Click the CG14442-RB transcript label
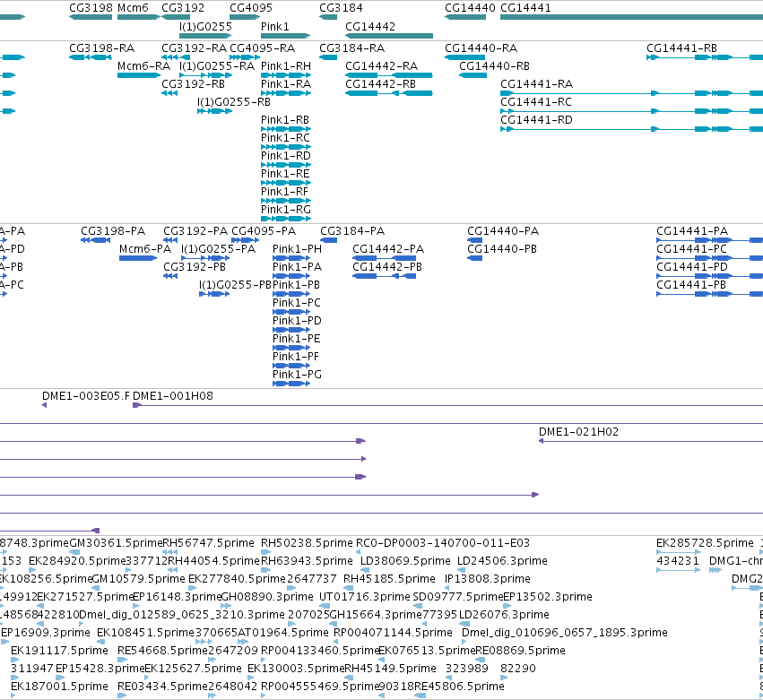The width and height of the screenshot is (763, 700). click(380, 83)
